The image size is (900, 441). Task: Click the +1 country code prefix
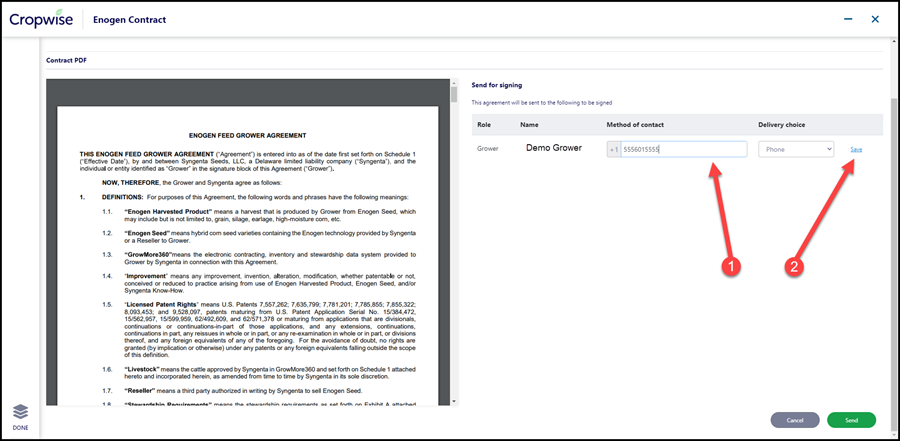point(614,149)
